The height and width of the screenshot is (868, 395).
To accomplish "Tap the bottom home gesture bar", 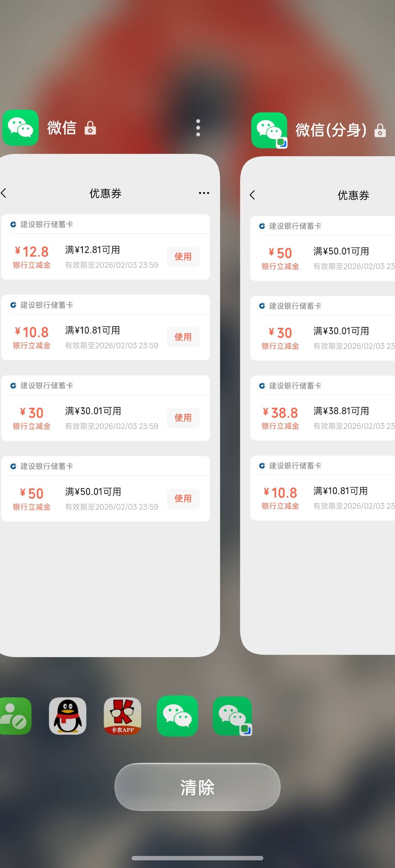I will [197, 858].
